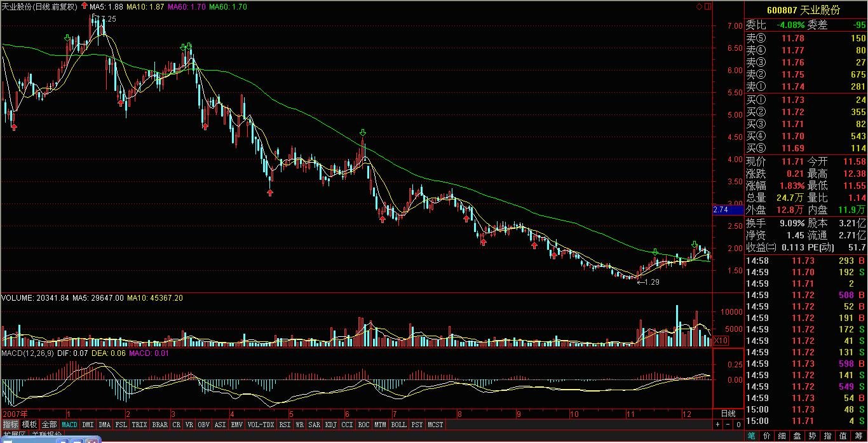Screen dimensions: 868x443
Task: Switch to the 指标 indicator tab
Action: [x=10, y=425]
